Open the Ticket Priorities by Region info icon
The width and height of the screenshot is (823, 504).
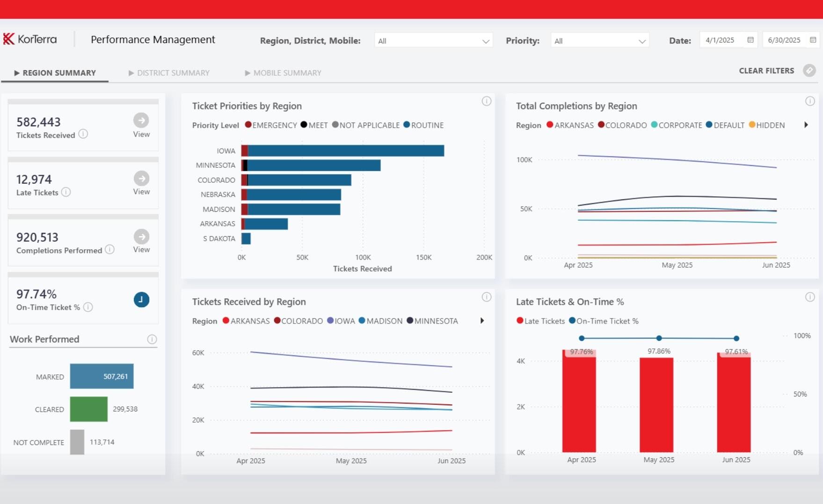pyautogui.click(x=486, y=101)
